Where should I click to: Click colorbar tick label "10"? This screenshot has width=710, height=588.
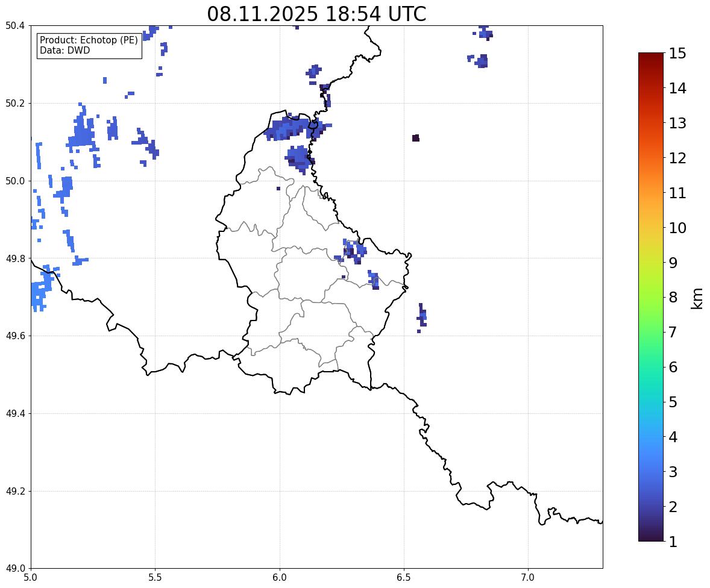coord(677,228)
